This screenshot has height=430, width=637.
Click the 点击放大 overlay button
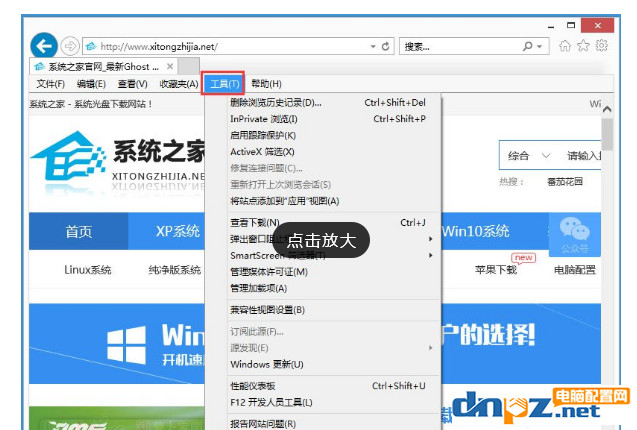321,240
